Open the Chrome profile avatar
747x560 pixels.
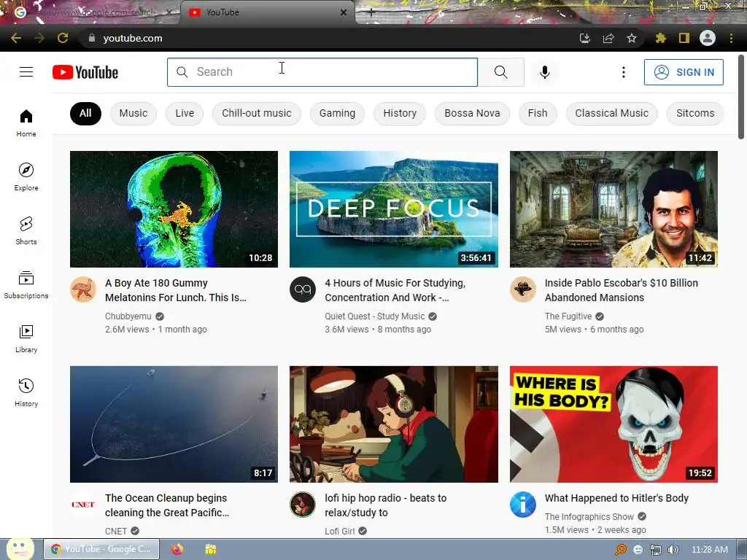click(x=708, y=38)
